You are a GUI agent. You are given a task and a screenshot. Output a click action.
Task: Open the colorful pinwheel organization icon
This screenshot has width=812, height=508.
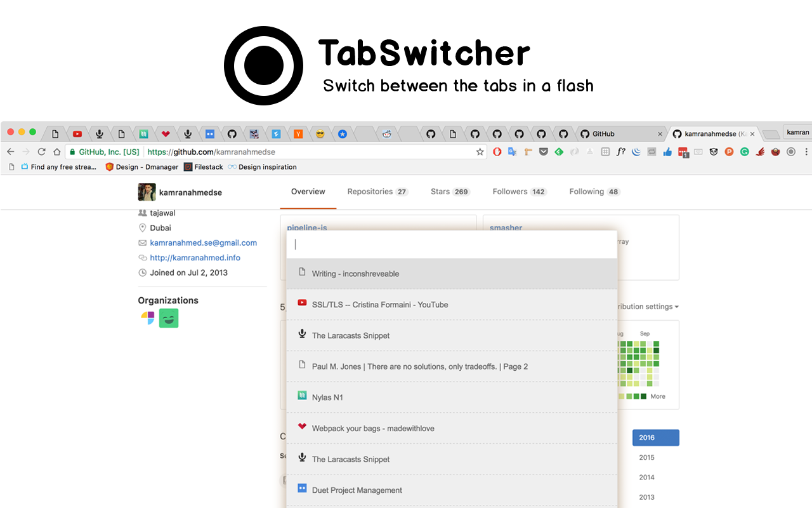pos(147,318)
